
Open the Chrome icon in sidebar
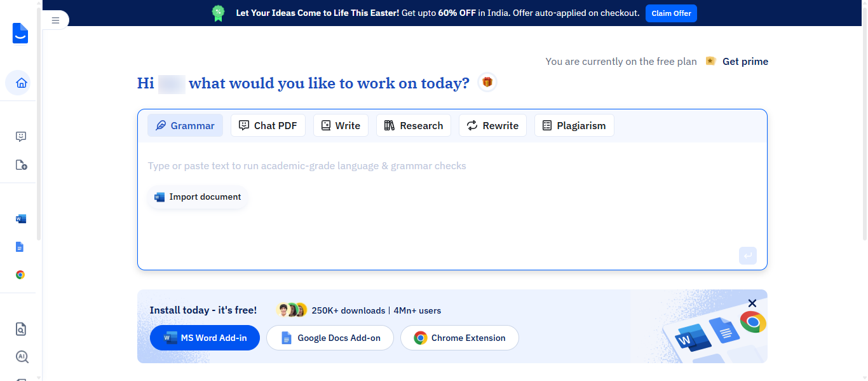(20, 275)
